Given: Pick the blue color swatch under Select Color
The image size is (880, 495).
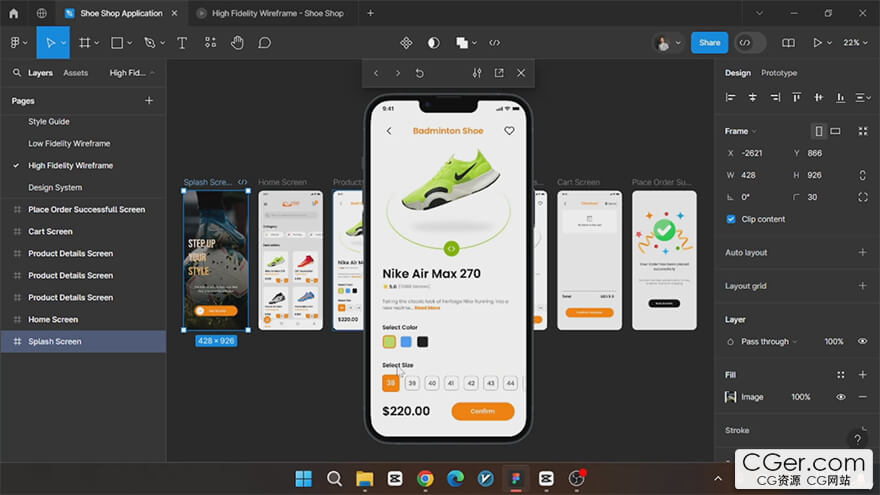Looking at the screenshot, I should pyautogui.click(x=406, y=342).
